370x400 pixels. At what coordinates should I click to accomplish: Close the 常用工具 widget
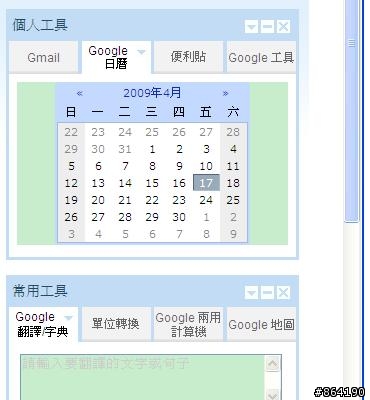[x=283, y=293]
